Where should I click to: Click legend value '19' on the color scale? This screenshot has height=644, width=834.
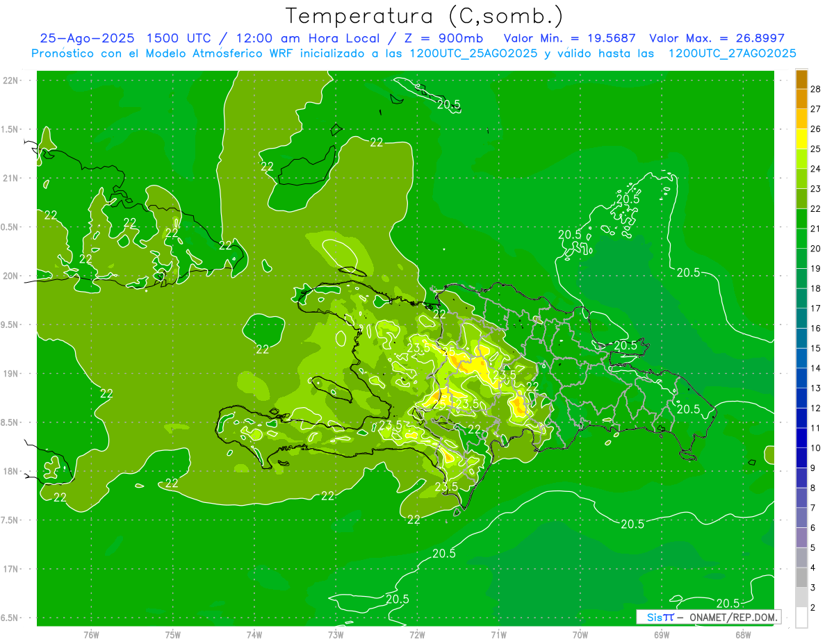click(x=815, y=268)
